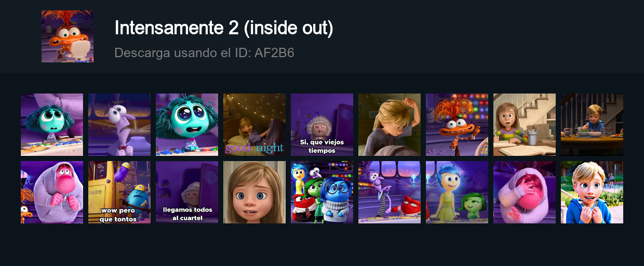The height and width of the screenshot is (266, 644).
Task: Select the Envy big sparkling eyes sticker
Action: (187, 125)
